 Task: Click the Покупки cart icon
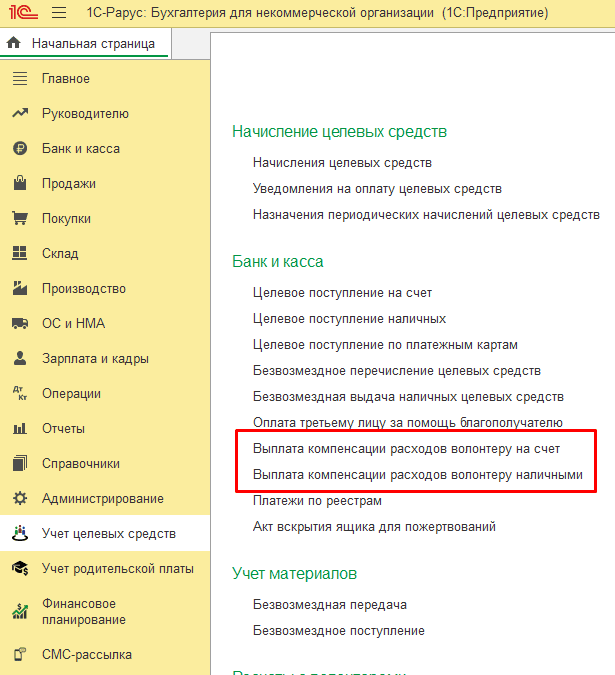[x=19, y=219]
